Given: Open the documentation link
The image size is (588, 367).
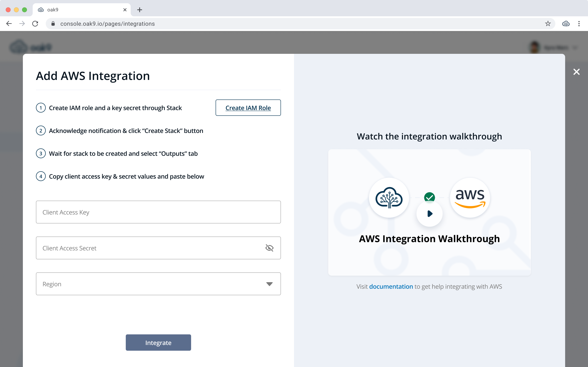Looking at the screenshot, I should point(391,286).
